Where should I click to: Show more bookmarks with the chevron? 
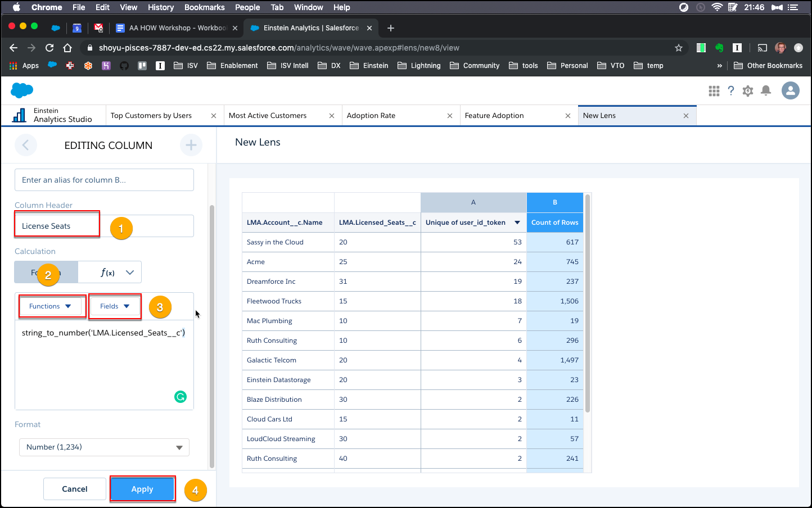pyautogui.click(x=719, y=66)
